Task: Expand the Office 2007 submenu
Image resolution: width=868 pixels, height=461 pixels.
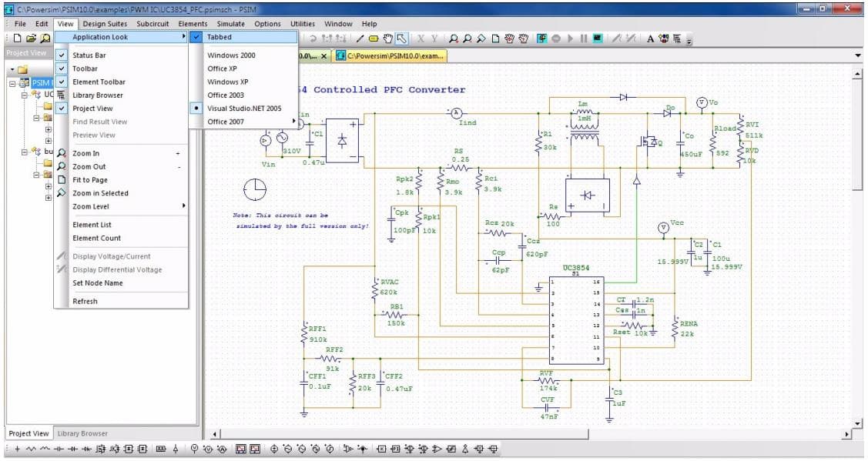Action: click(x=243, y=122)
